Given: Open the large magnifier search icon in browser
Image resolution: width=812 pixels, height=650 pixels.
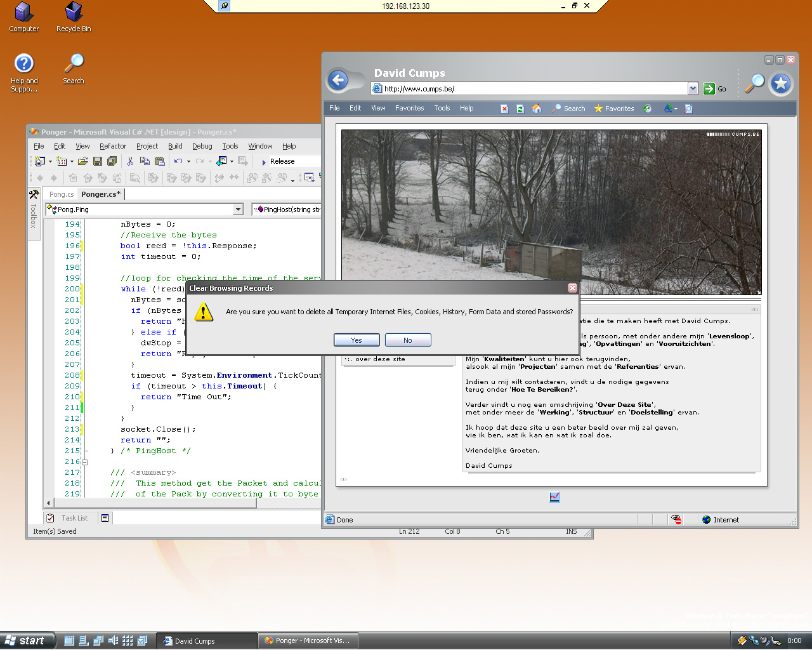Looking at the screenshot, I should (754, 83).
